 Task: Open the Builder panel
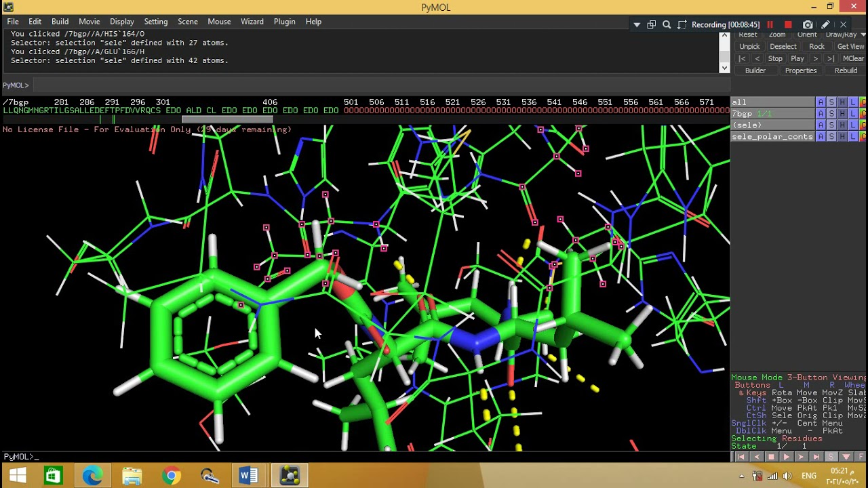755,70
